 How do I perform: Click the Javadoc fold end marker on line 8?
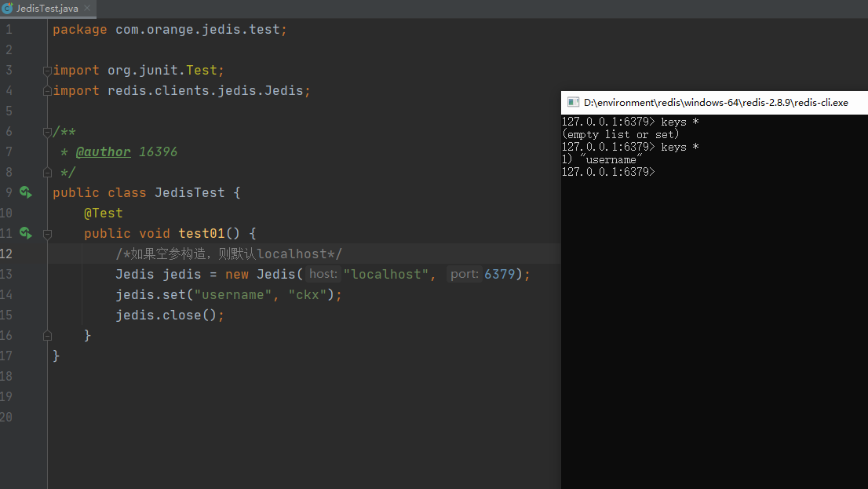click(x=47, y=172)
